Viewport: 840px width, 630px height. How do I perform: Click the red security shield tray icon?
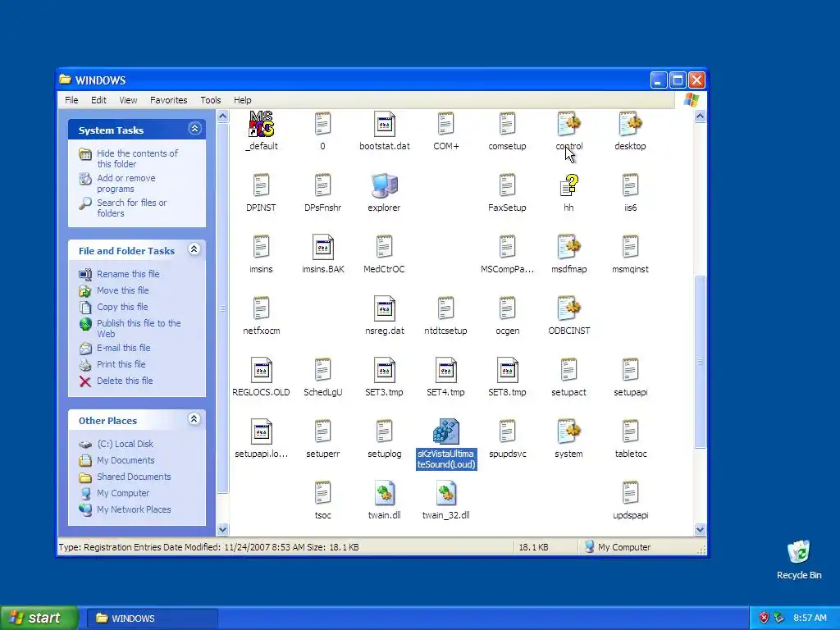(764, 619)
